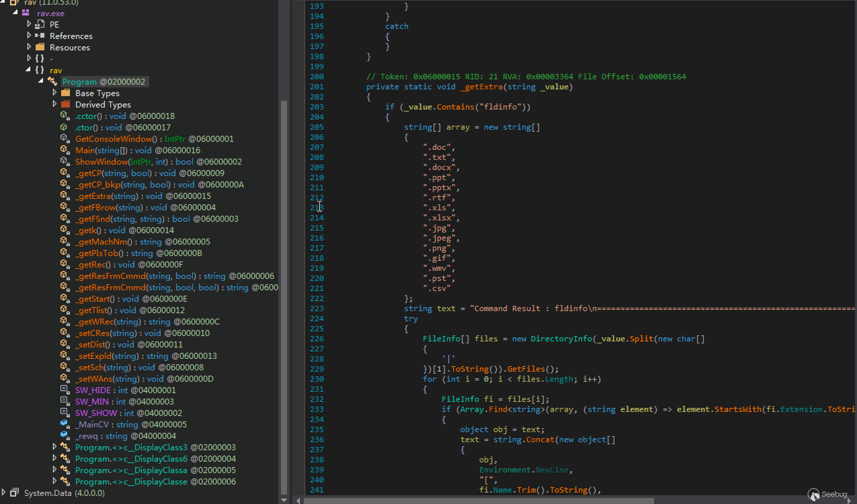857x504 pixels.
Task: Click the _MainCV field icon
Action: tap(65, 424)
